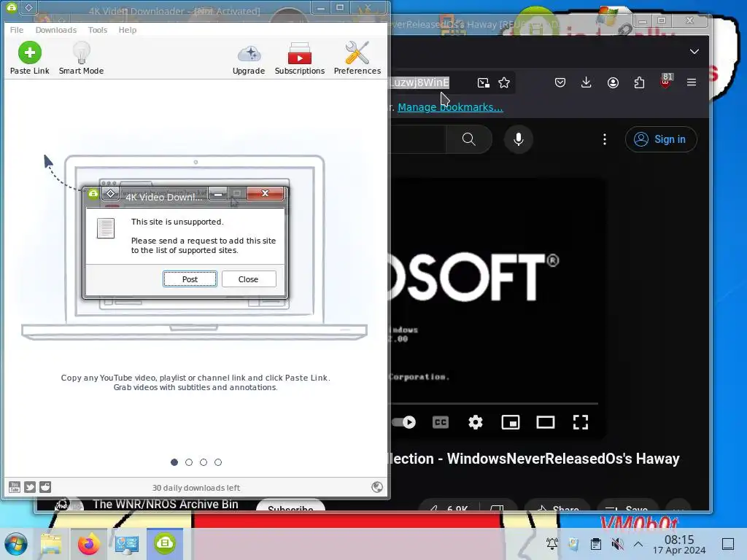Switch video to theater mode
The width and height of the screenshot is (747, 560).
point(546,422)
